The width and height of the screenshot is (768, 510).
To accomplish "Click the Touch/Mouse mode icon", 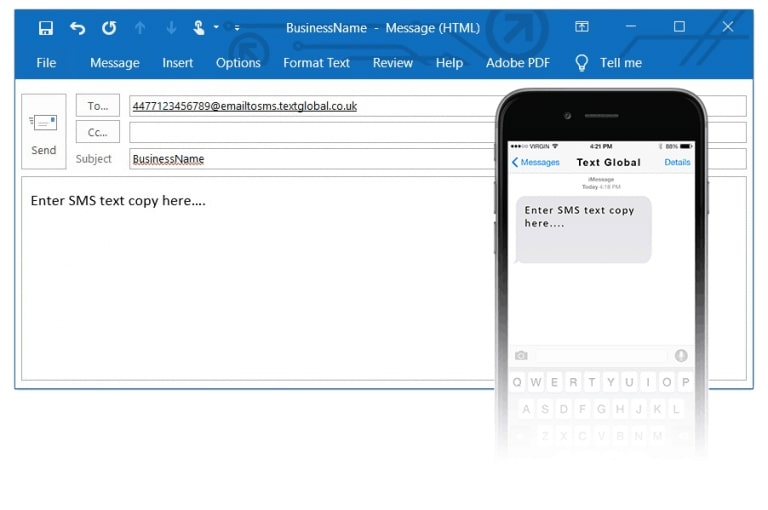I will pos(199,28).
